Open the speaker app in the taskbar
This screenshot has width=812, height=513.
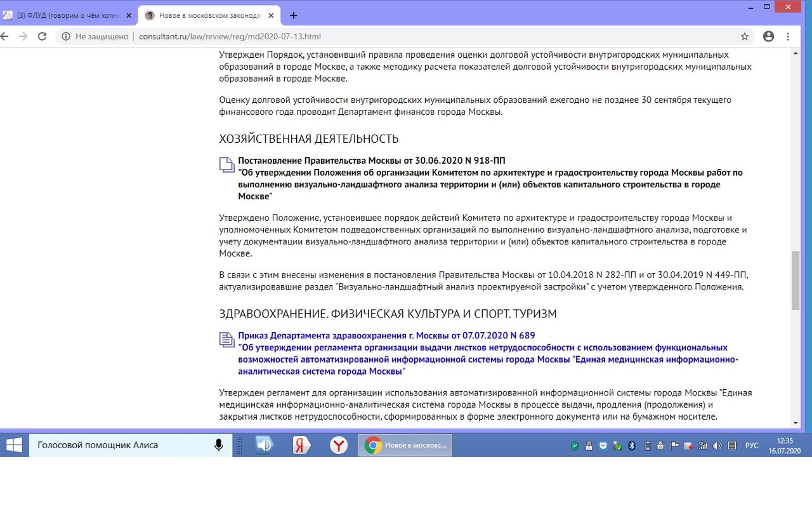click(264, 445)
